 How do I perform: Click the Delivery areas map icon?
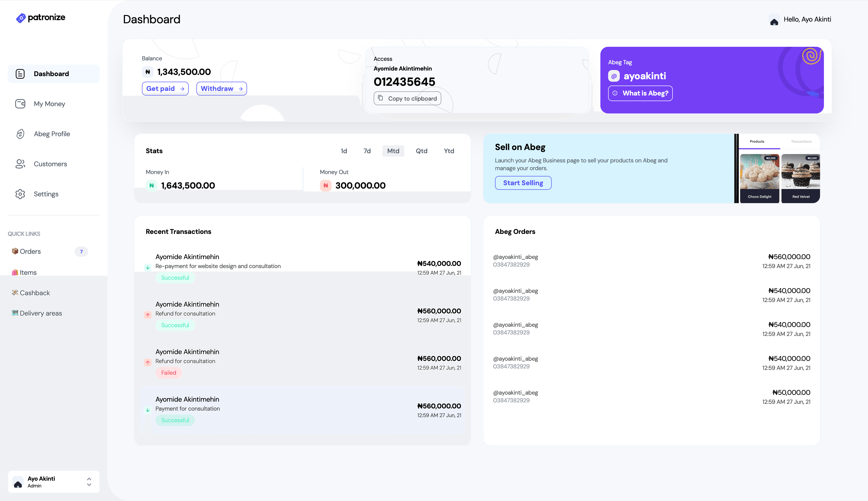tap(15, 313)
